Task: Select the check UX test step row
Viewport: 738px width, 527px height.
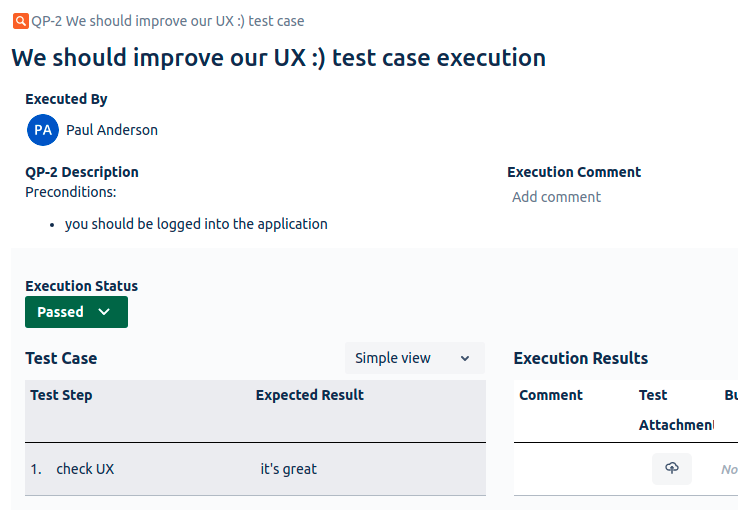Action: [x=255, y=469]
